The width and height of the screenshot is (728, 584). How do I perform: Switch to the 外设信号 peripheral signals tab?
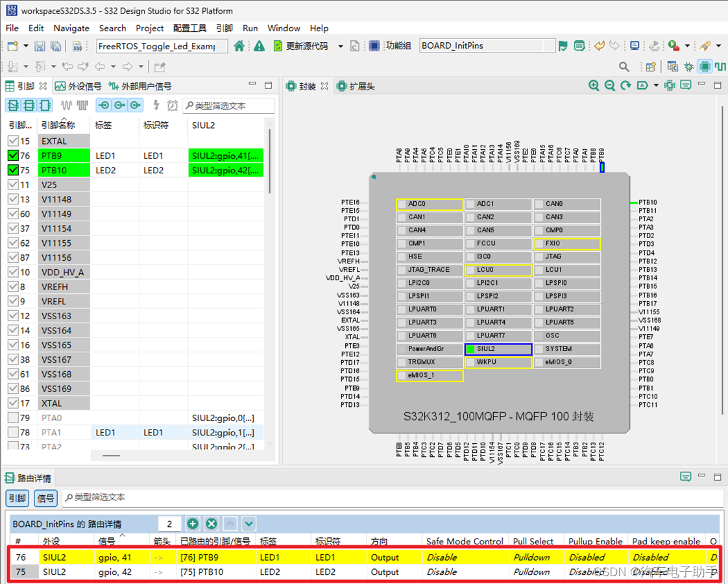coord(79,86)
